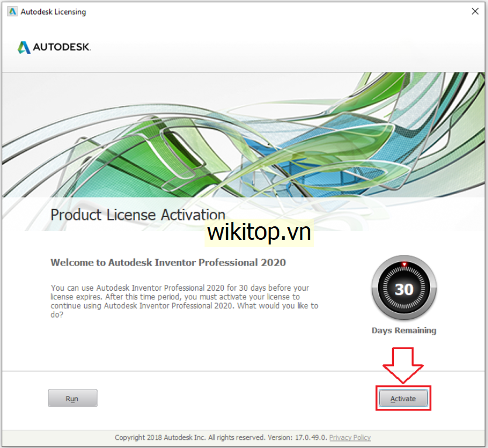Click the wikitop.vn watermark

tap(259, 232)
